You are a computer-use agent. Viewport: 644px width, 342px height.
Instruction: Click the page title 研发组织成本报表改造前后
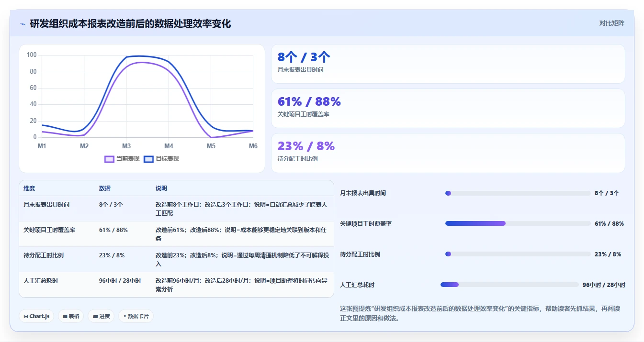pyautogui.click(x=130, y=23)
